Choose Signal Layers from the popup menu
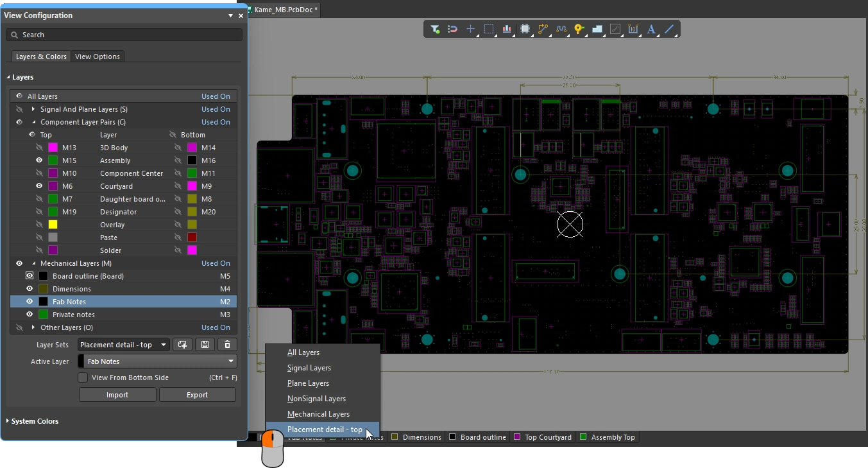The image size is (868, 468). (x=309, y=368)
